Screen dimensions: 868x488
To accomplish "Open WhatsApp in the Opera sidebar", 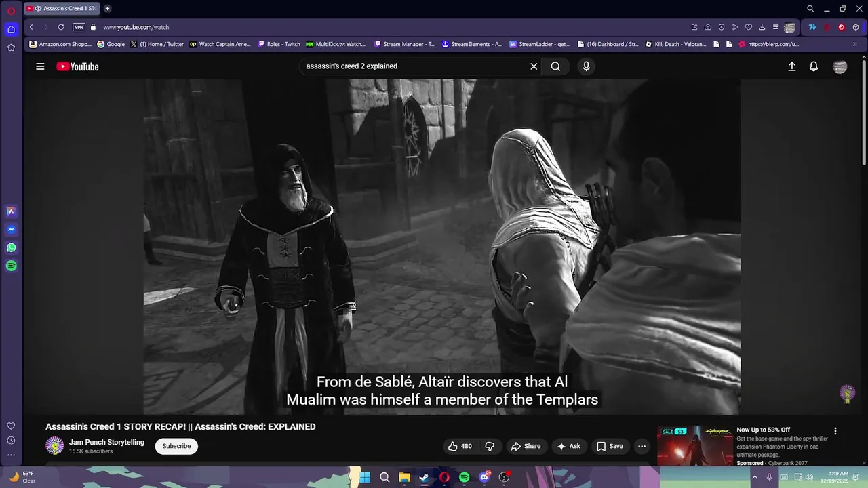I will 11,248.
